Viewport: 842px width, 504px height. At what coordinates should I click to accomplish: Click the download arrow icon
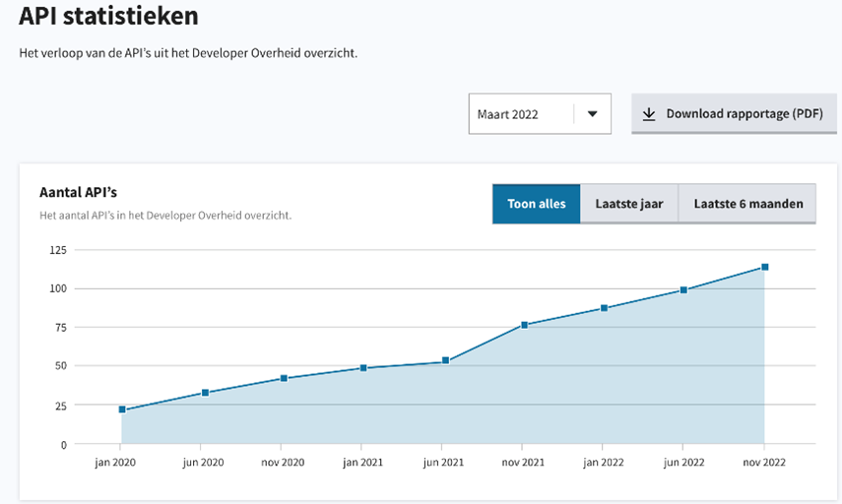point(649,114)
